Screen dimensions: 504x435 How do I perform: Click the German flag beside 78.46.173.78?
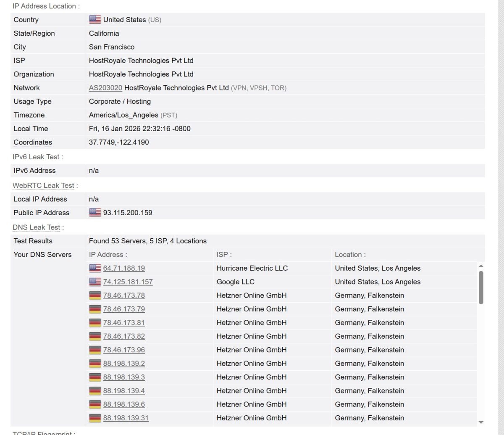[95, 295]
